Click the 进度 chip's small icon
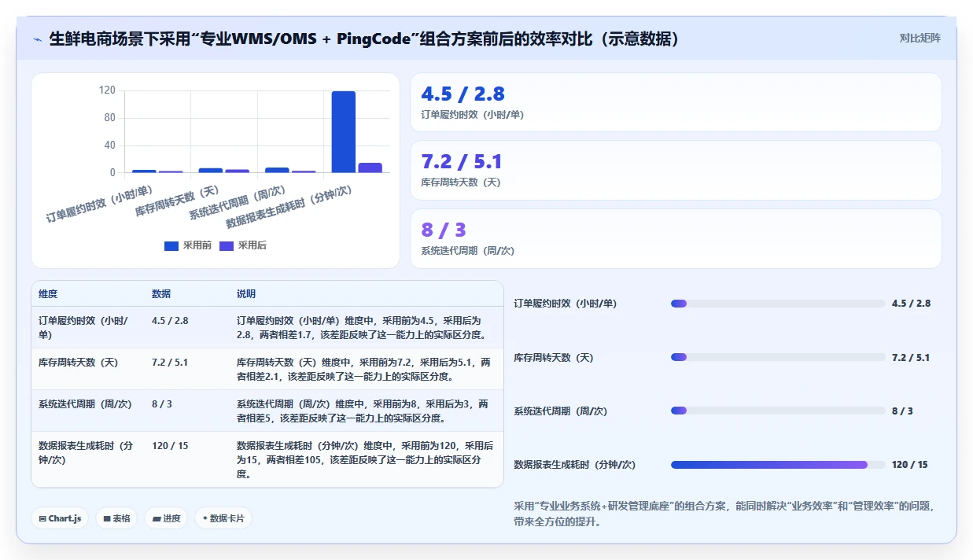 click(x=156, y=519)
